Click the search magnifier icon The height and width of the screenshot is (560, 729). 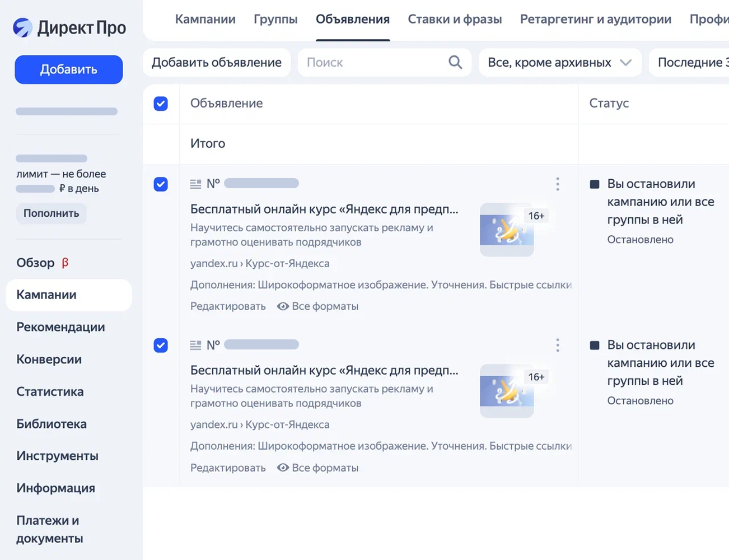[455, 62]
